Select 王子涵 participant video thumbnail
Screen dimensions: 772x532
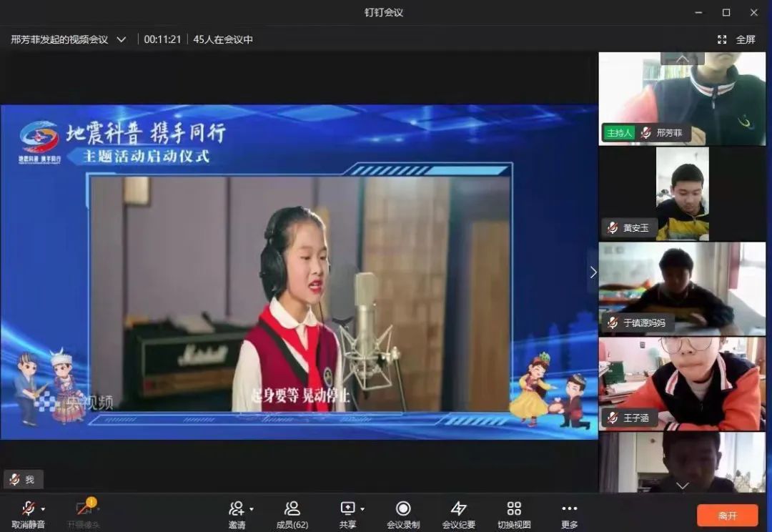682,384
